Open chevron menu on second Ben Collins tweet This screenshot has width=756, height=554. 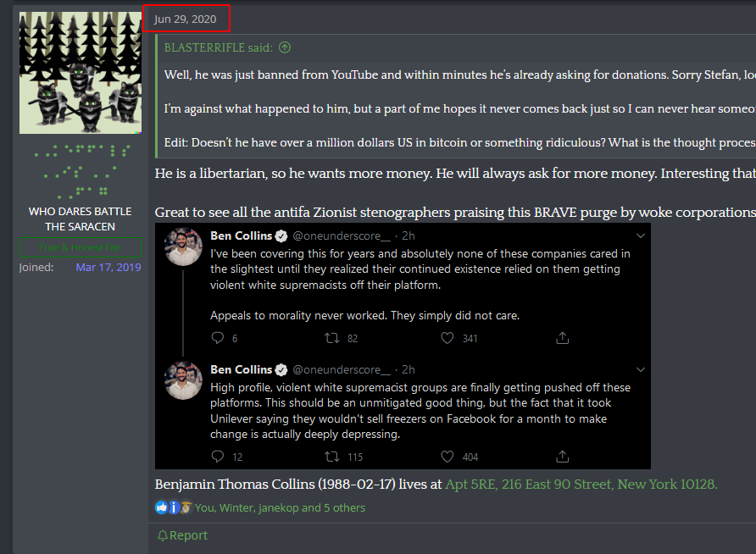[640, 370]
